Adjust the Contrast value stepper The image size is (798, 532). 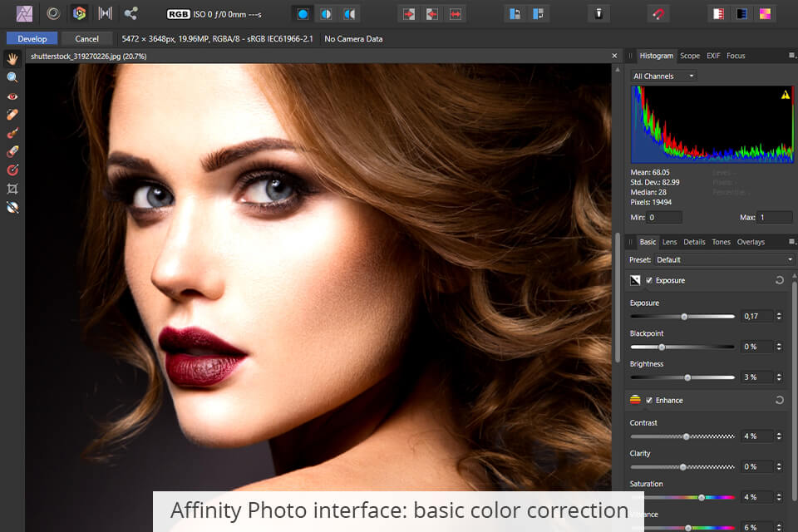point(779,436)
